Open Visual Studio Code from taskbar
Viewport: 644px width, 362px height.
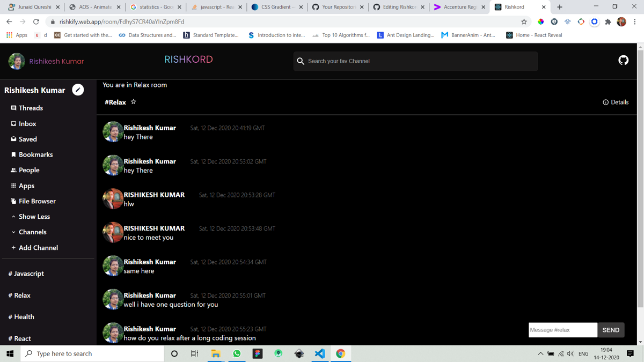click(x=320, y=353)
